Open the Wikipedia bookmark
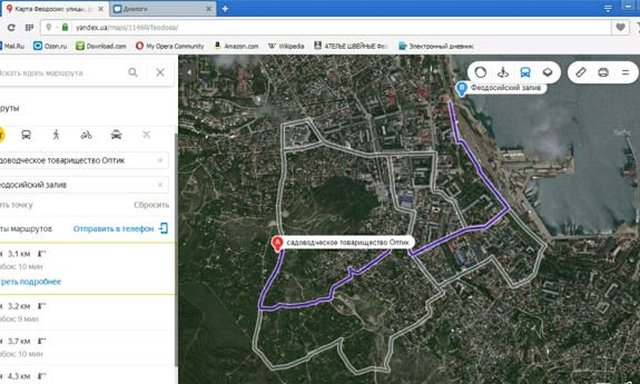 (x=286, y=46)
